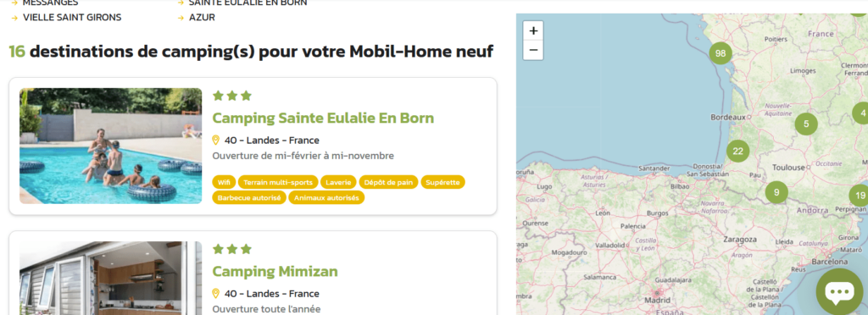
Task: Select the map cluster marker labeled 5
Action: coord(806,124)
